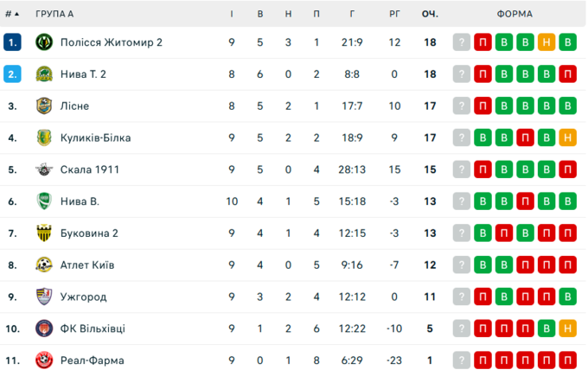The height and width of the screenshot is (376, 588).
Task: Sort standings by РГ goal difference column
Action: tap(394, 14)
